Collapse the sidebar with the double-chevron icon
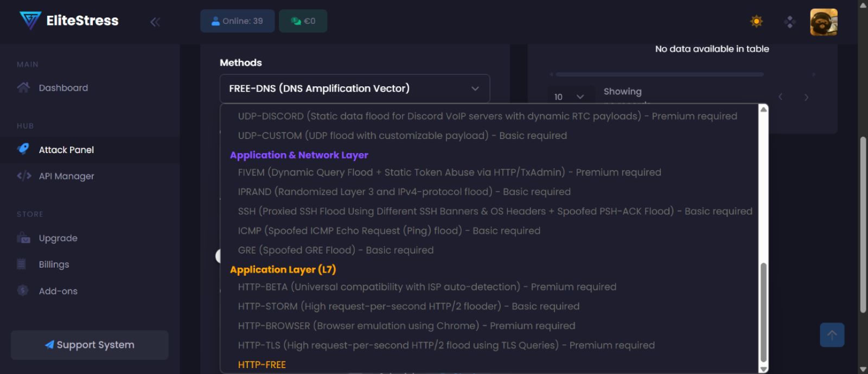The width and height of the screenshot is (868, 374). 155,22
